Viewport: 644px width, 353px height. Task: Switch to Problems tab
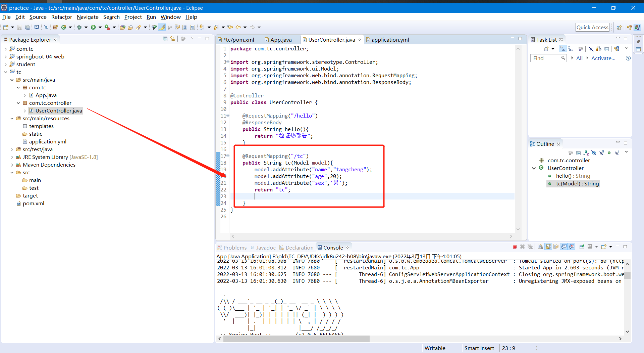pyautogui.click(x=232, y=248)
